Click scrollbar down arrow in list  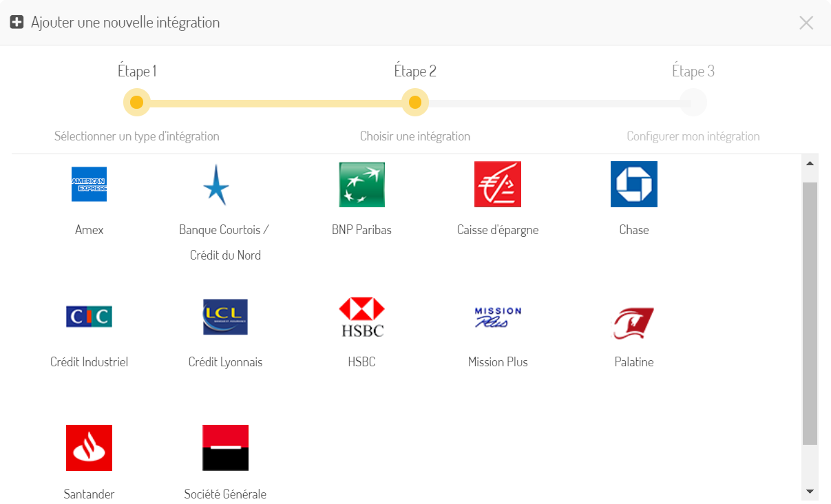pos(810,492)
